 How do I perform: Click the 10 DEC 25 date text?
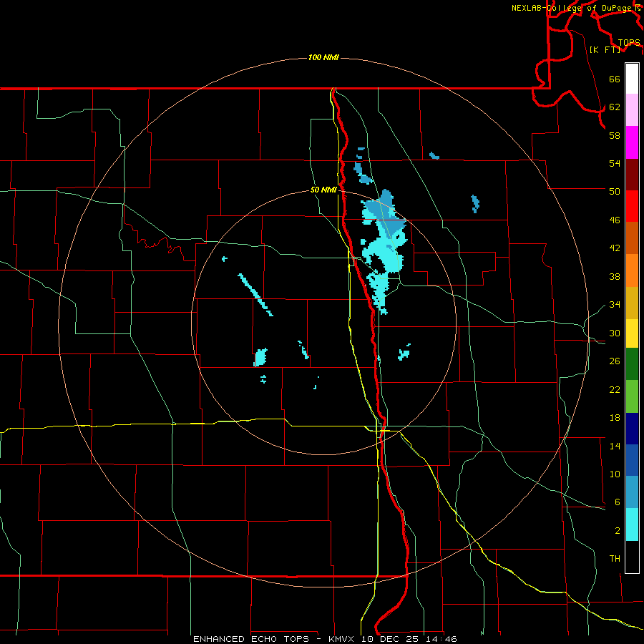point(391,639)
